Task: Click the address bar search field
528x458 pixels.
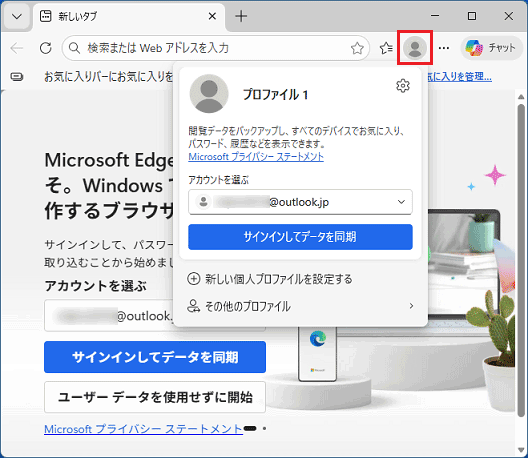Action: (x=216, y=48)
